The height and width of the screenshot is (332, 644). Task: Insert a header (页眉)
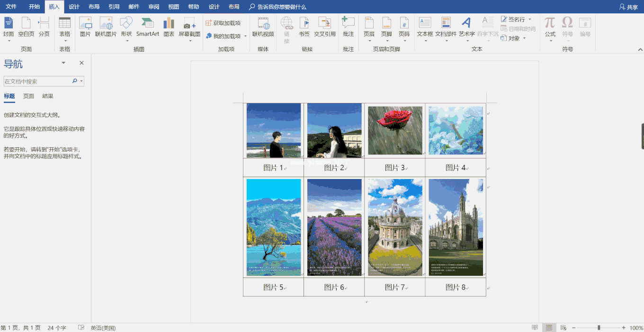(369, 29)
